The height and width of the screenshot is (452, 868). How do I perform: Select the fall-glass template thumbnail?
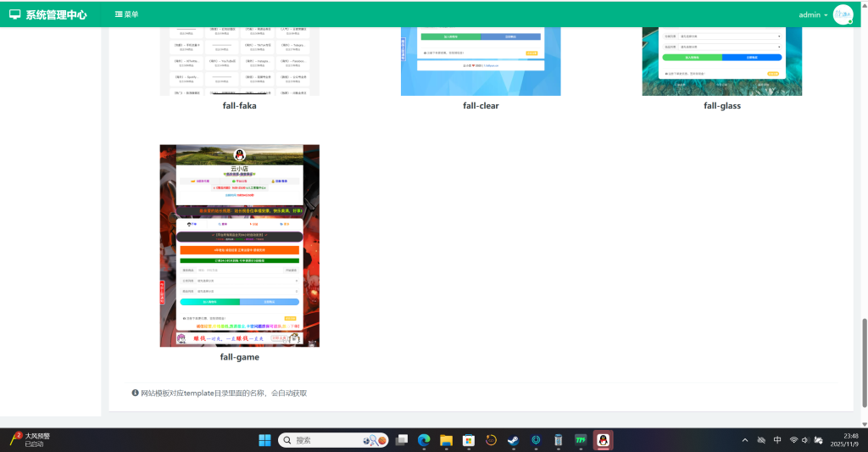pos(722,61)
